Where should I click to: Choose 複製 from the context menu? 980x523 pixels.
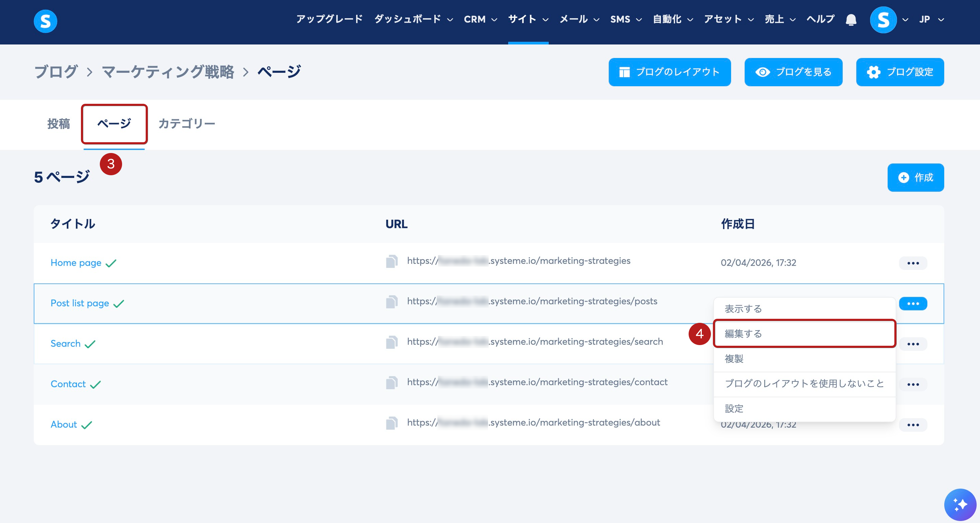734,359
